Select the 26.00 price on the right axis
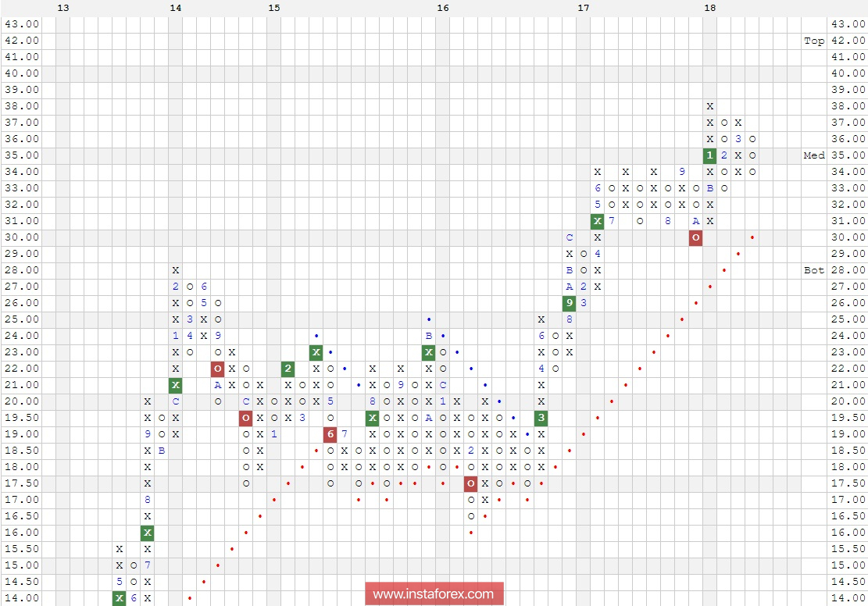This screenshot has width=868, height=606. click(848, 303)
